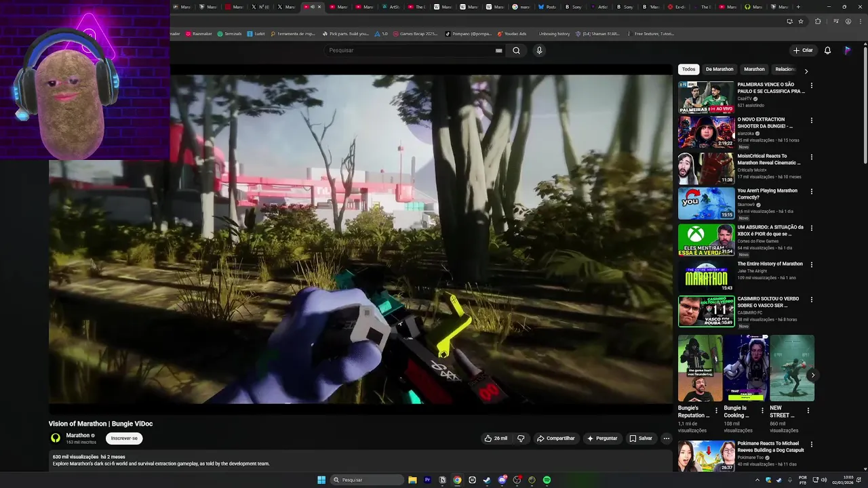Open Discord from the taskbar

[502, 480]
